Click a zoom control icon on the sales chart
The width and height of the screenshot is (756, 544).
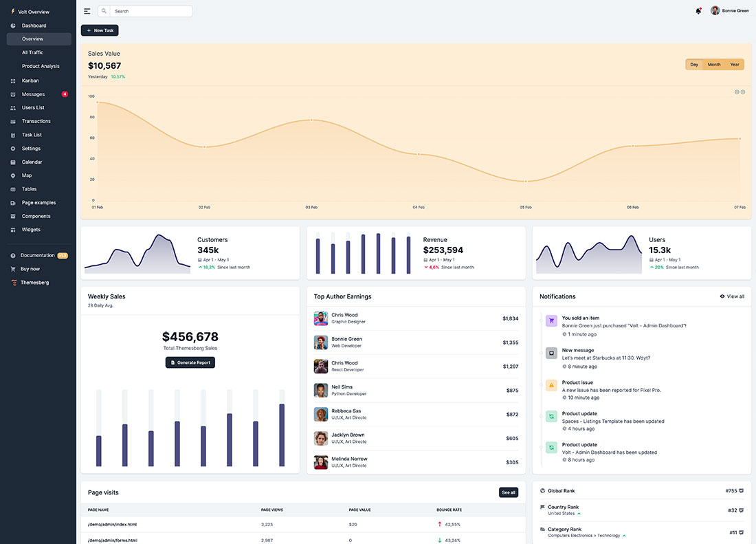(736, 91)
